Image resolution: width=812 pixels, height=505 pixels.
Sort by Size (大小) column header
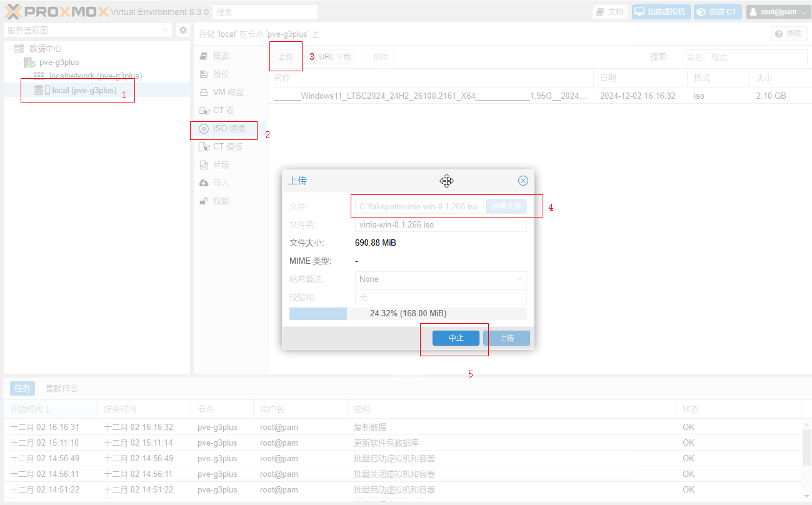tap(780, 78)
